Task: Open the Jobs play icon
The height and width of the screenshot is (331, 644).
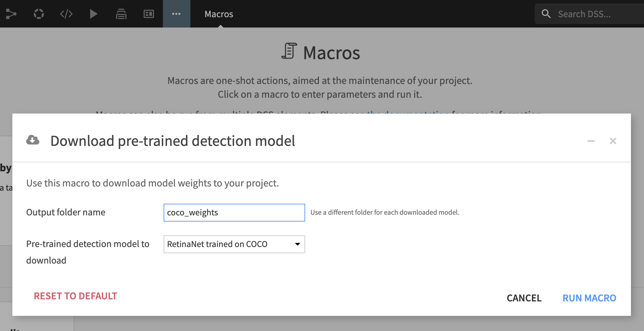Action: pos(93,14)
